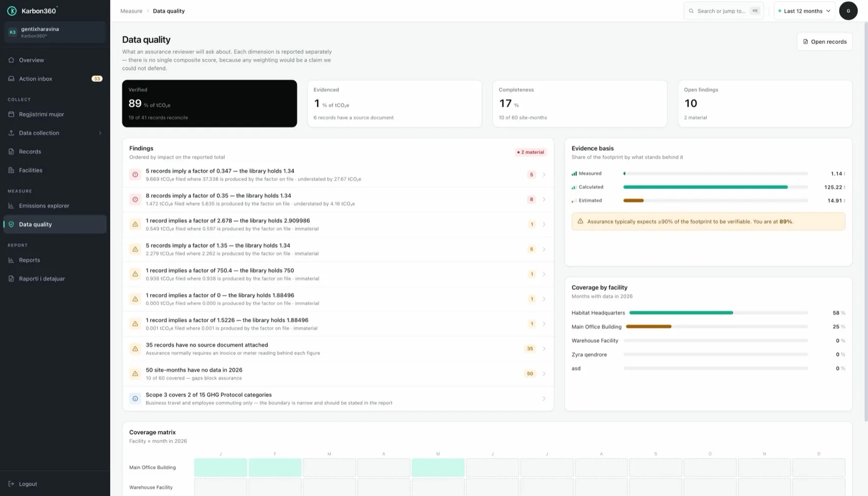The image size is (868, 496).
Task: Click the G user avatar
Action: tap(848, 11)
